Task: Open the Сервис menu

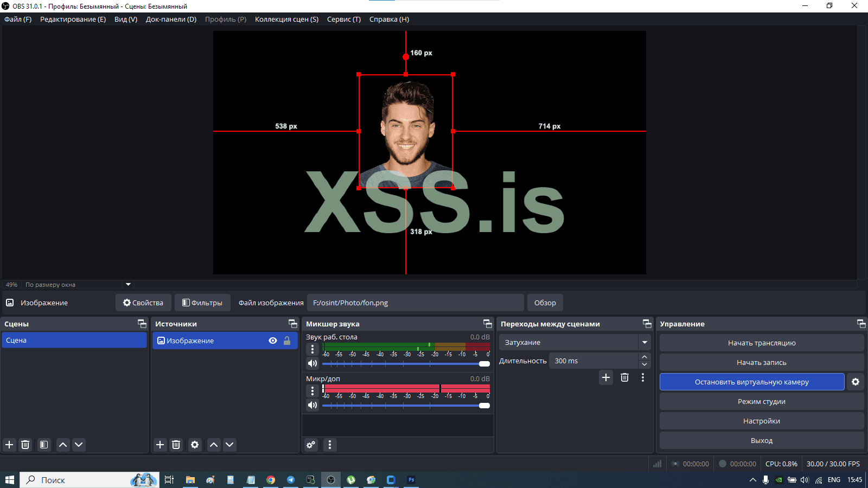Action: tap(343, 19)
